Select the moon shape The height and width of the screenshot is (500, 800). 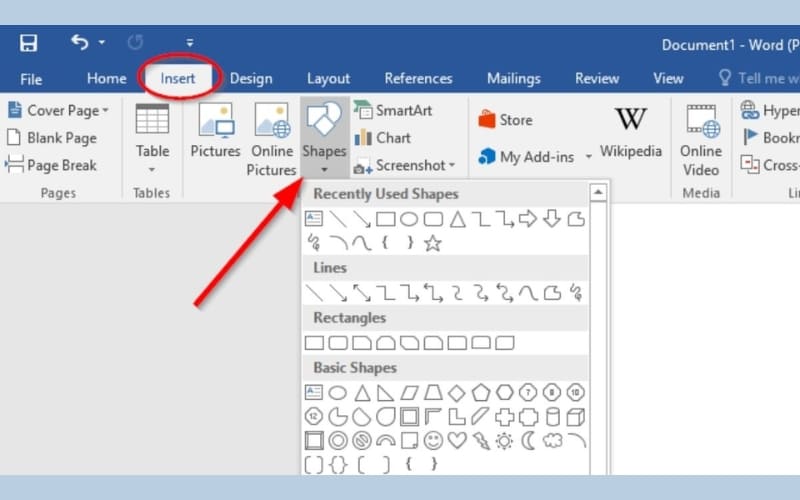[529, 441]
